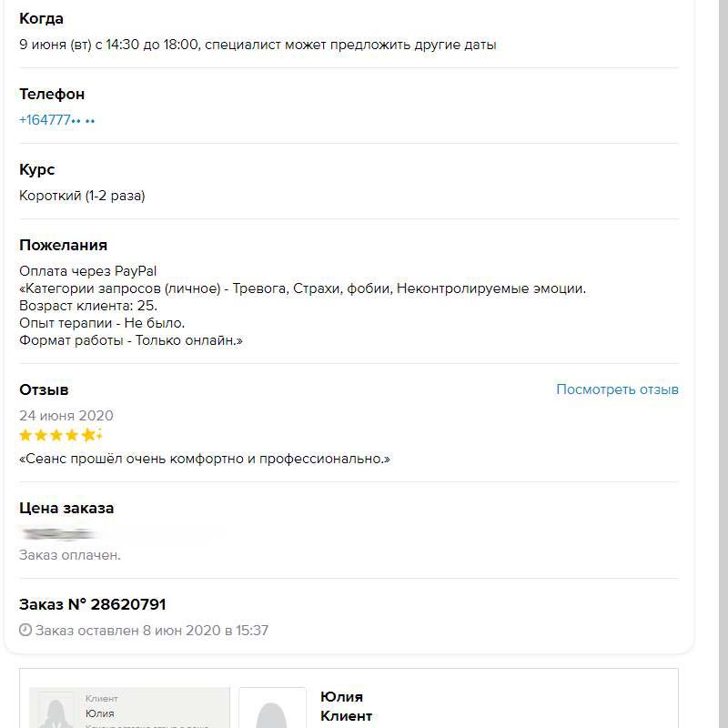The width and height of the screenshot is (728, 728).
Task: Click the review date '24 июня 2020'
Action: [x=66, y=416]
